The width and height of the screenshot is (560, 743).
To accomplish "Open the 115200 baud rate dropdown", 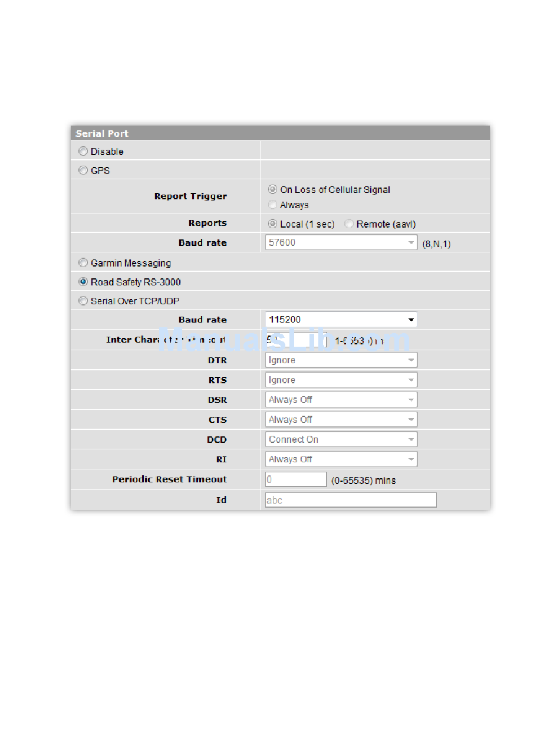I will (x=341, y=320).
